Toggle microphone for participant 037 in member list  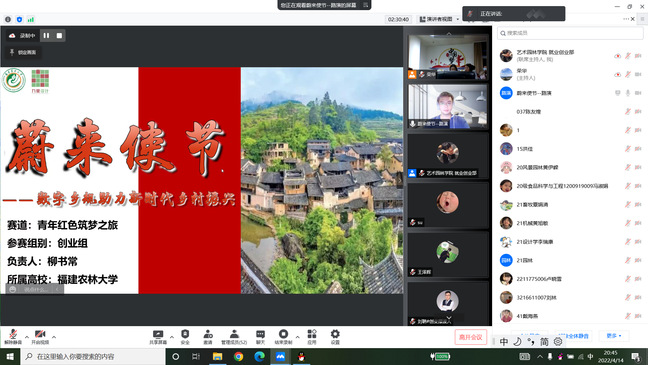tap(628, 112)
